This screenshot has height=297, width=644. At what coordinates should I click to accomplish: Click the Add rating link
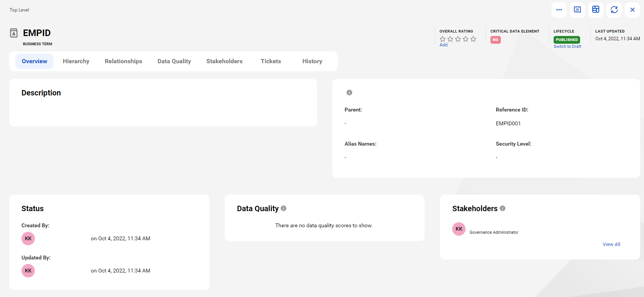(443, 45)
